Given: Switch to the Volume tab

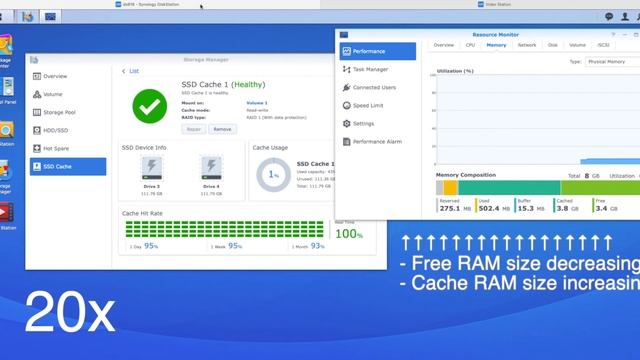Looking at the screenshot, I should click(577, 45).
